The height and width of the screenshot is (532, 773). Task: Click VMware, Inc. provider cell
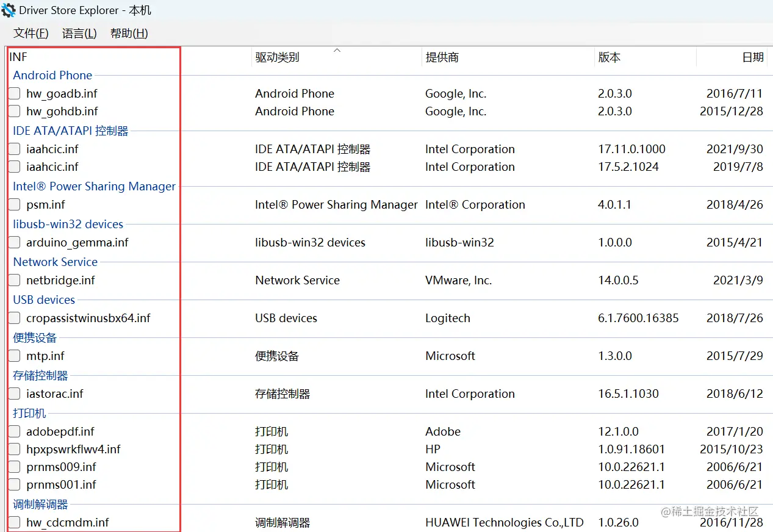pyautogui.click(x=458, y=281)
